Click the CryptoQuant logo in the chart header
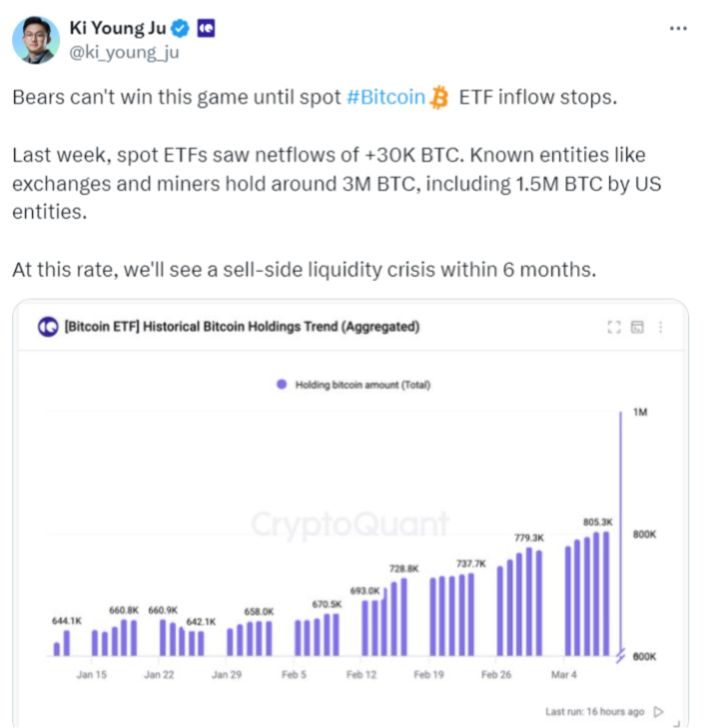This screenshot has width=704, height=728. click(x=46, y=327)
